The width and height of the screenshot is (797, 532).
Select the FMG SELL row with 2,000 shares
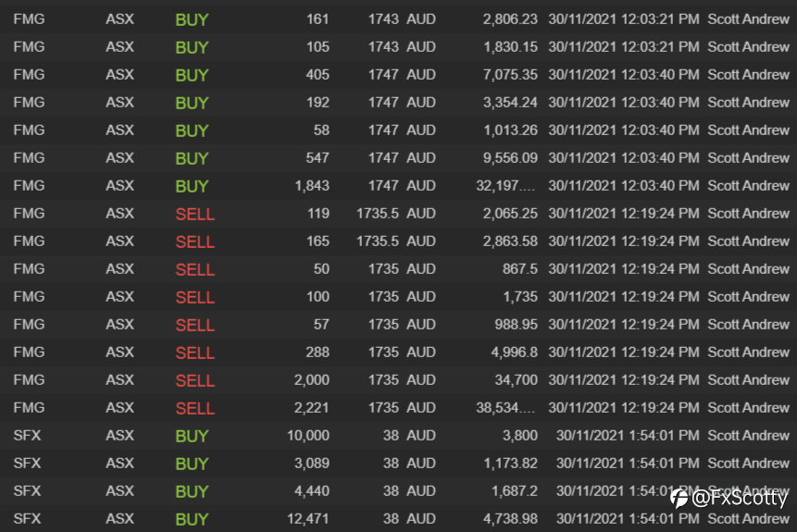click(398, 380)
